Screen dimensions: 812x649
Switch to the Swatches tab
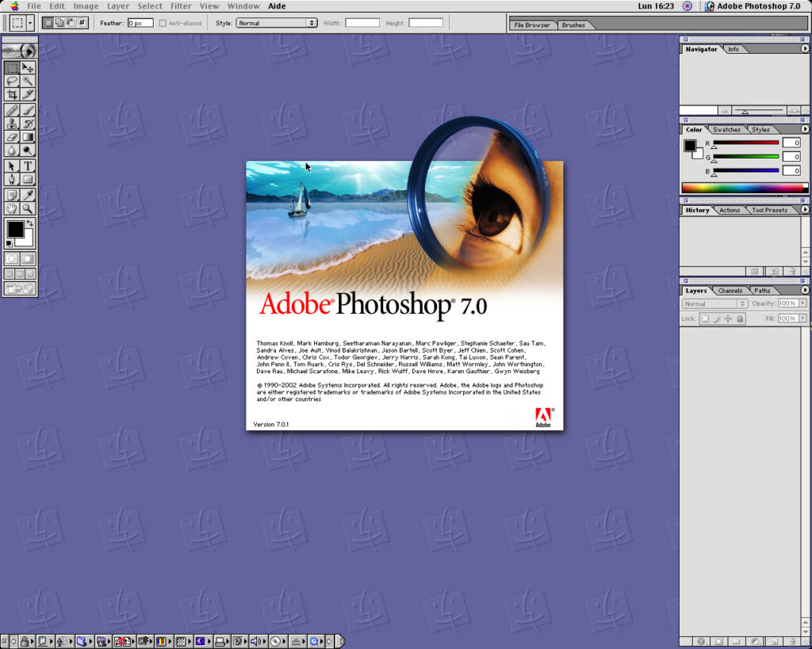coord(726,130)
